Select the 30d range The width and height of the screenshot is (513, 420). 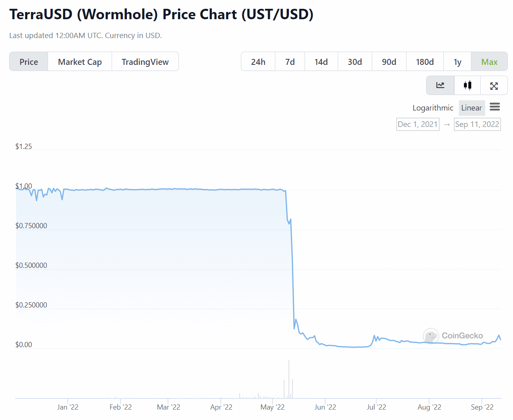tap(354, 62)
